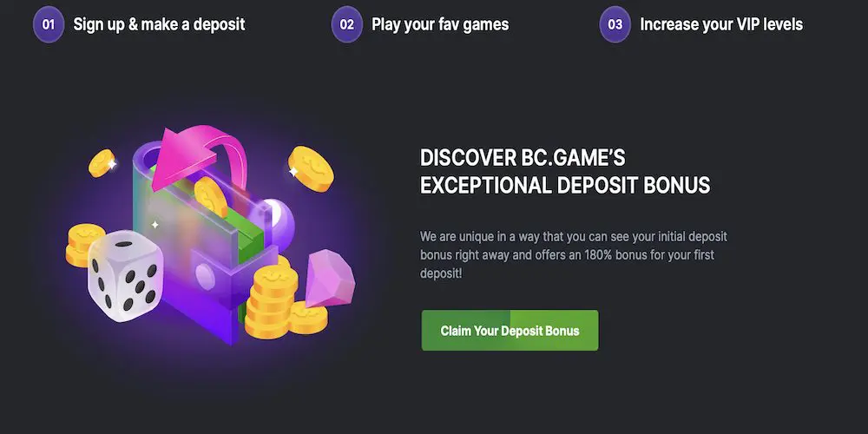Click the short coin stack below the diamond
This screenshot has height=434, width=868.
[x=308, y=318]
